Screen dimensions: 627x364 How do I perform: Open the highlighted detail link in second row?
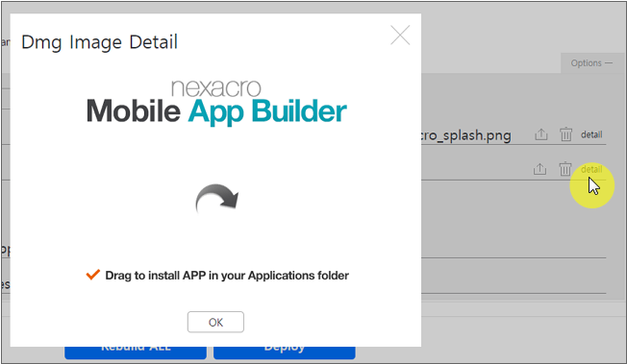(x=591, y=169)
